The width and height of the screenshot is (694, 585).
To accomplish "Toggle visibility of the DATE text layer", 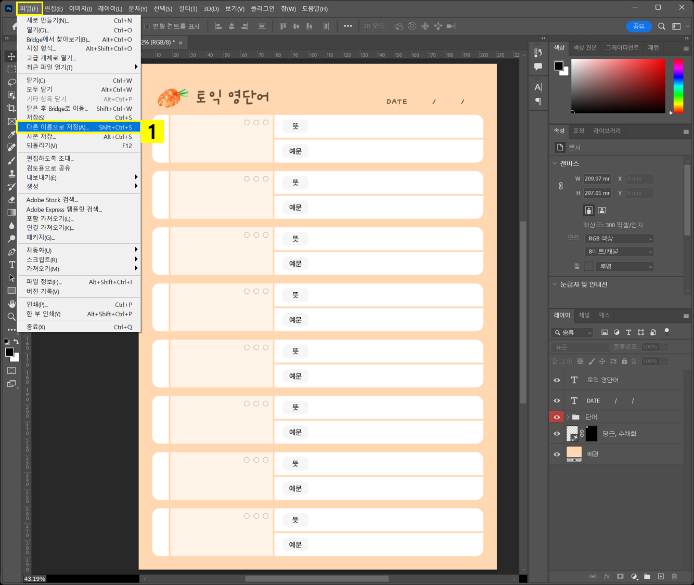I will point(558,399).
